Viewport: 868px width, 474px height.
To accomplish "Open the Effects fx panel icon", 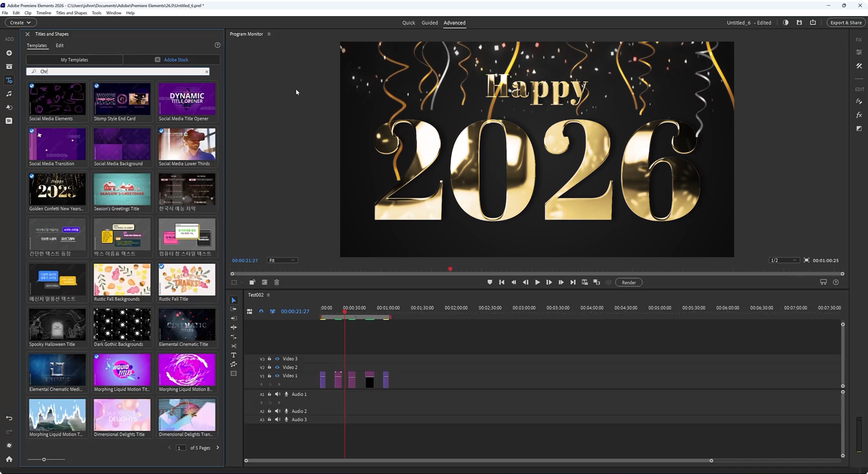I will (x=859, y=115).
